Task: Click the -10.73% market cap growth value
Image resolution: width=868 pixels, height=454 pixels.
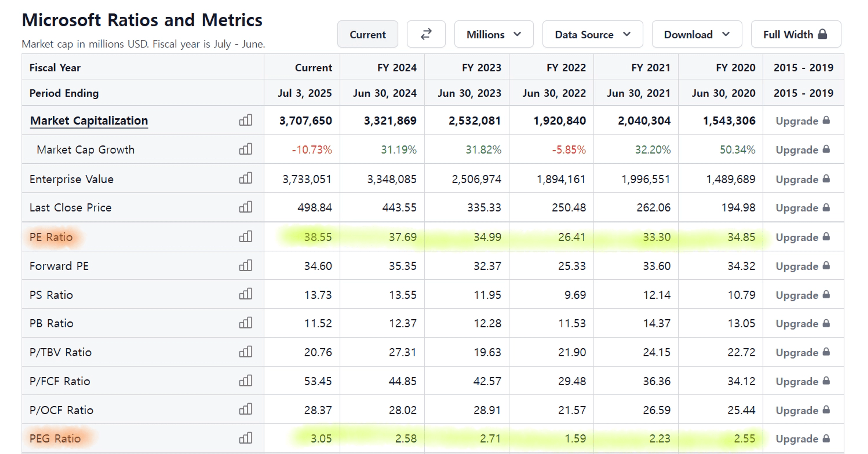Action: 312,150
